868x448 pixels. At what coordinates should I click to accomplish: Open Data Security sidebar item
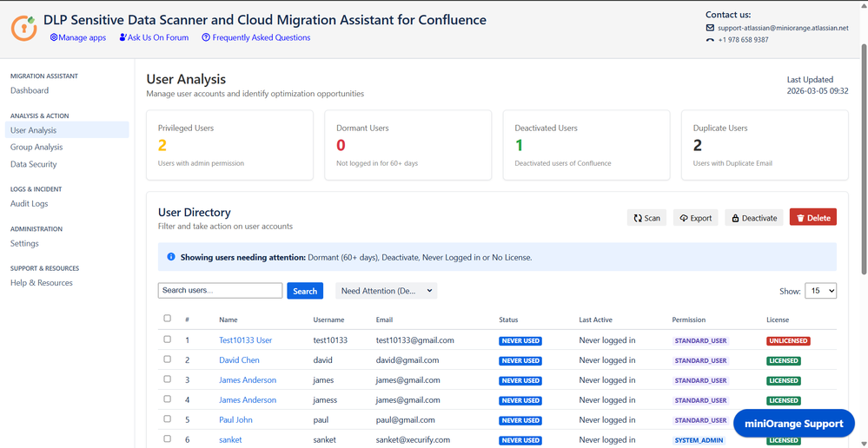pyautogui.click(x=34, y=164)
